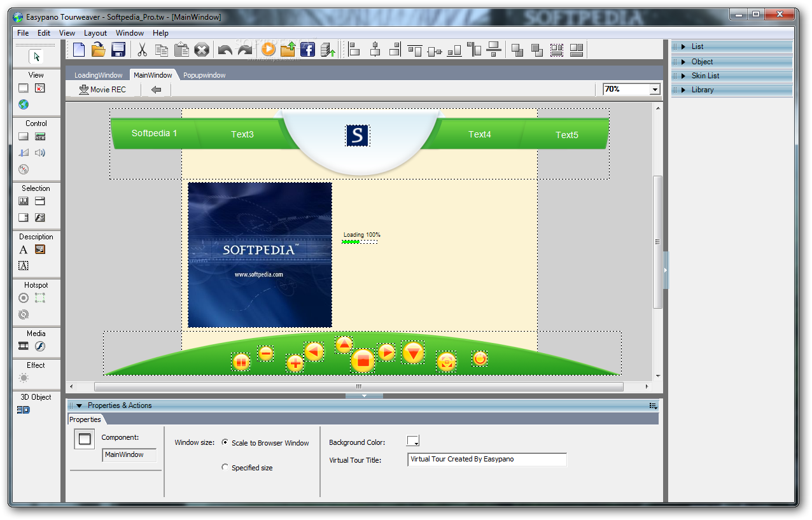The image size is (812, 520).
Task: Open the Edit menu
Action: tap(43, 33)
